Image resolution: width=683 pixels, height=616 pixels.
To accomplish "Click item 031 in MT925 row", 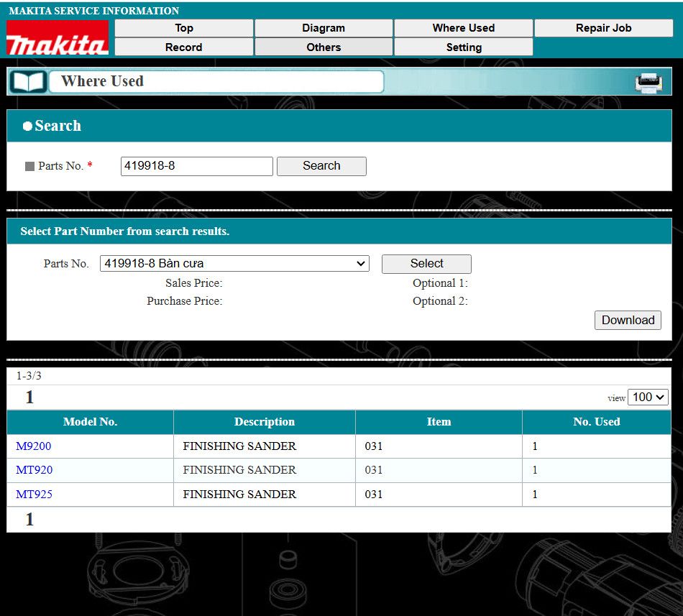I will pyautogui.click(x=374, y=495).
